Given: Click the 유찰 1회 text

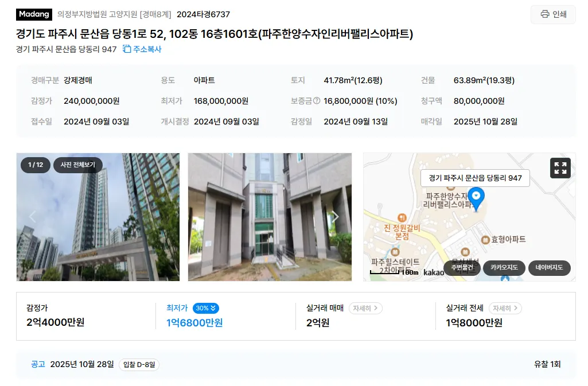Looking at the screenshot, I should (x=547, y=364).
